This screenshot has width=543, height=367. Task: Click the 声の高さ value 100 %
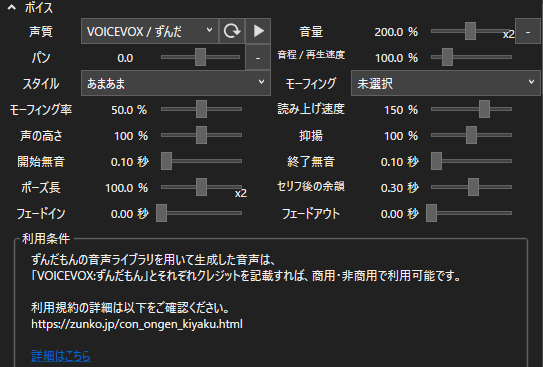(x=131, y=136)
